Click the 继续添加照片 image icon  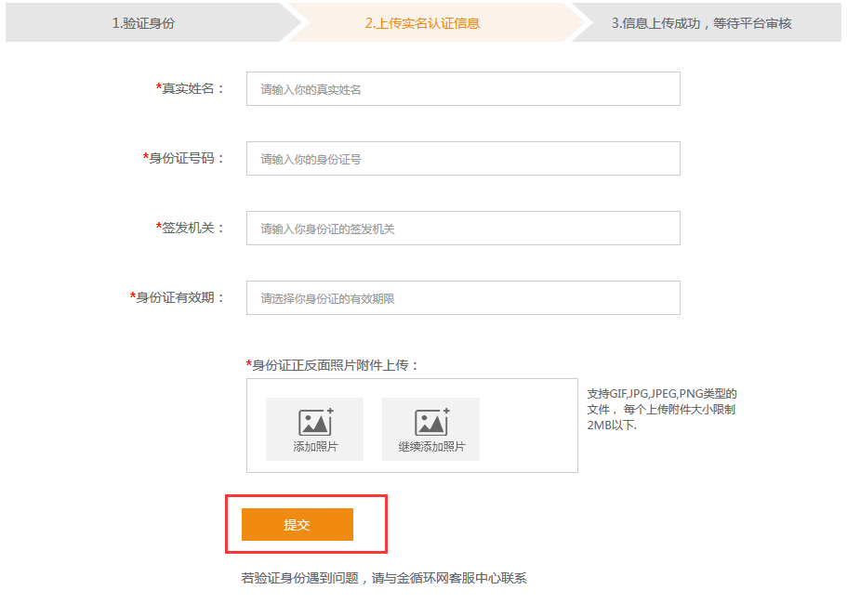432,422
